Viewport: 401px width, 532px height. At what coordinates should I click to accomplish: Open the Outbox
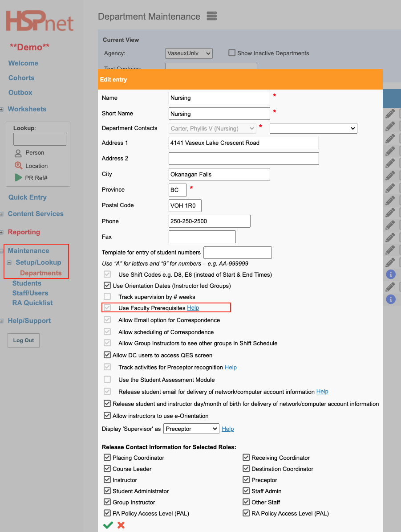tap(20, 93)
